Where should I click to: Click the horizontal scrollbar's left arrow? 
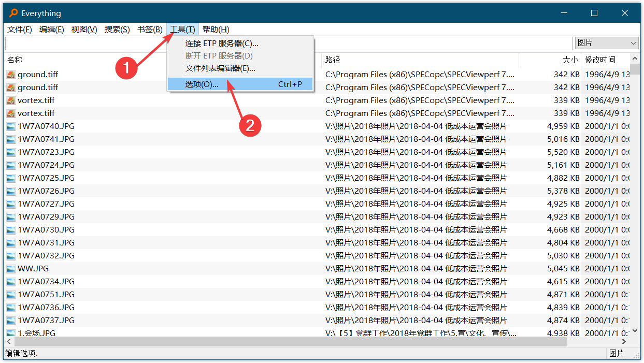point(9,342)
